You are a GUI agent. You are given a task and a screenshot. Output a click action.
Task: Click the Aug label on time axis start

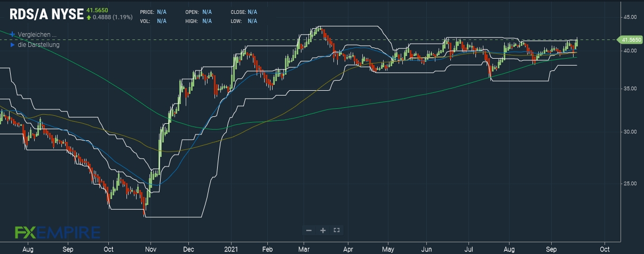pos(29,249)
